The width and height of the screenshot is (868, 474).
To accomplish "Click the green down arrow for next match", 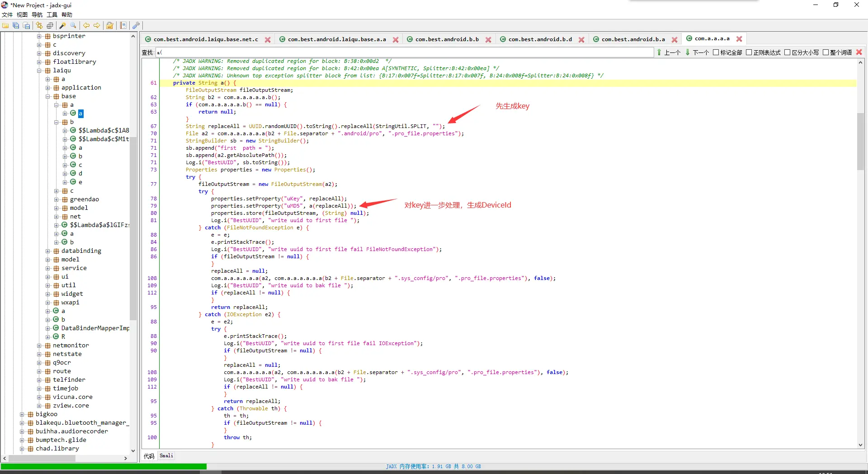I will coord(688,52).
